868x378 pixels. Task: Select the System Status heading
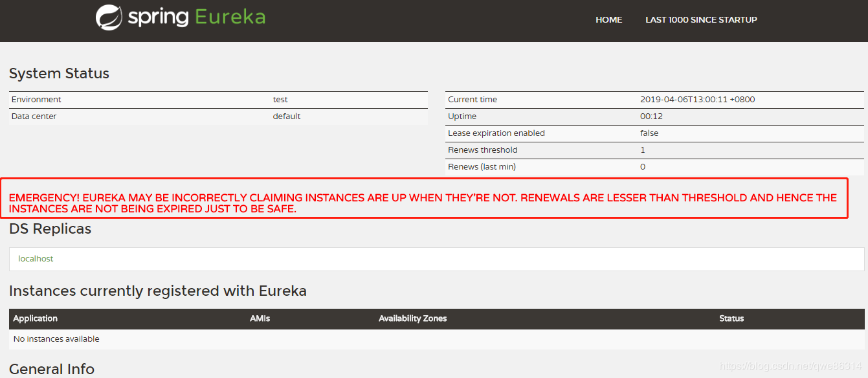[59, 73]
